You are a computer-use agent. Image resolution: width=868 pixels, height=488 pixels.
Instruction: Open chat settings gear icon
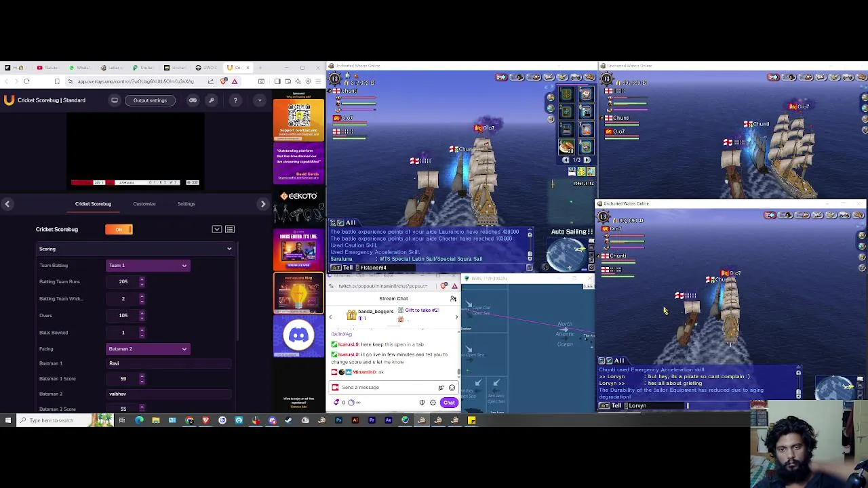[433, 403]
